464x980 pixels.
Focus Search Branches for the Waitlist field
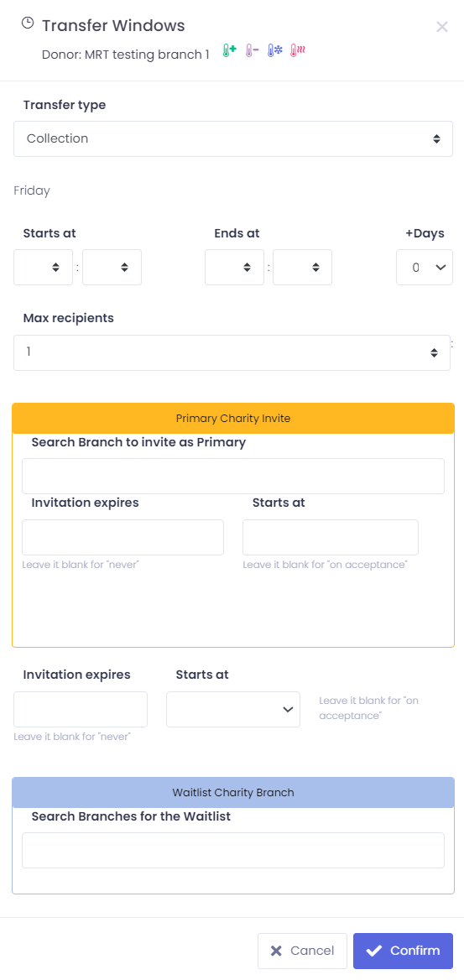233,850
